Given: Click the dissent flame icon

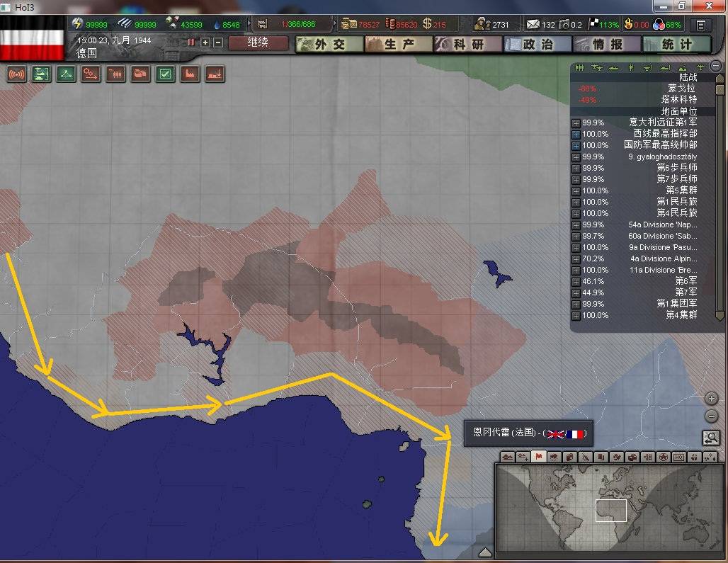Looking at the screenshot, I should coord(628,23).
